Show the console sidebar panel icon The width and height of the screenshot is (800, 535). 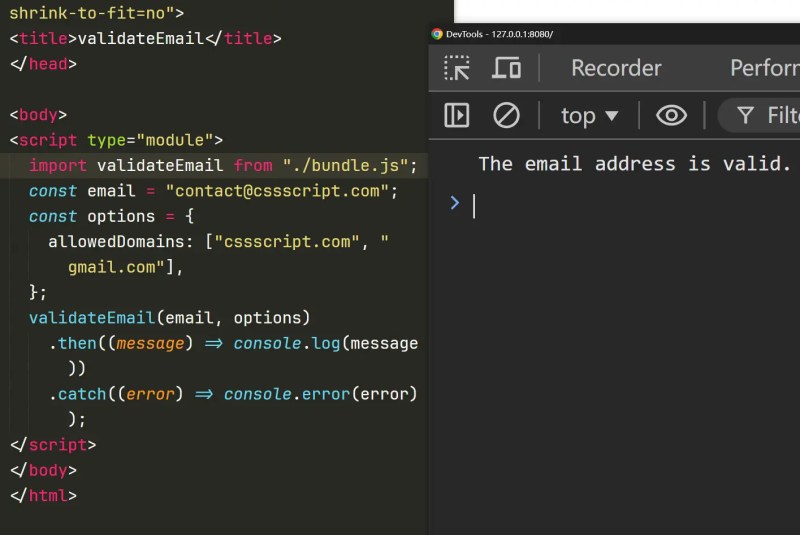click(457, 115)
